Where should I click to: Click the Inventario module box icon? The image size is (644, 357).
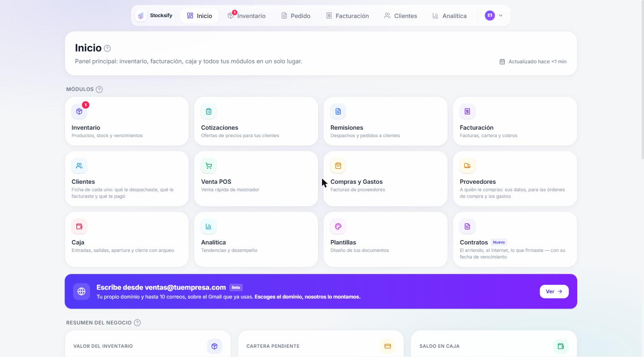79,111
